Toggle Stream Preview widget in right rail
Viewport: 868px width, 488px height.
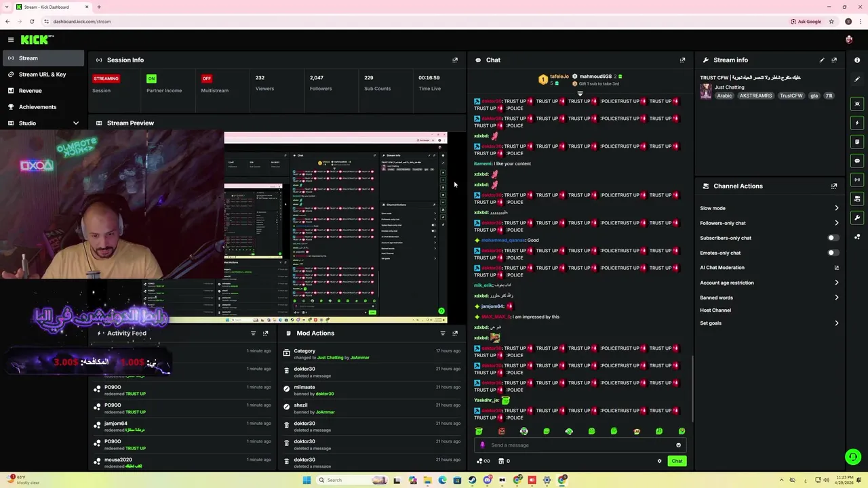[x=857, y=104]
